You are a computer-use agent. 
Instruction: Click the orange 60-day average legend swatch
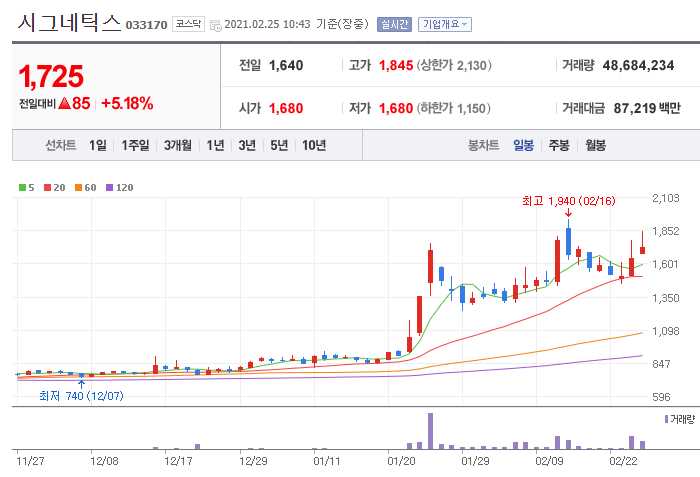point(78,188)
